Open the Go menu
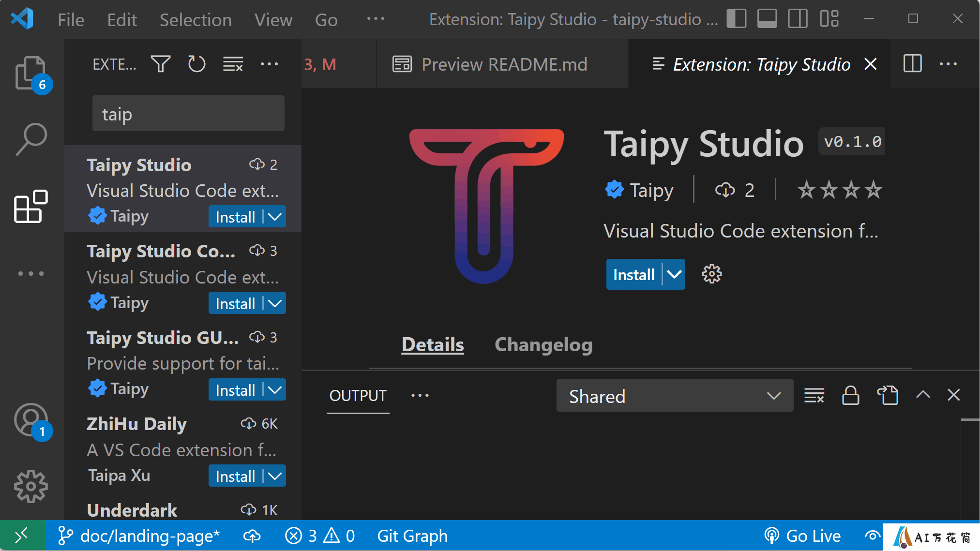The height and width of the screenshot is (551, 980). click(x=326, y=20)
